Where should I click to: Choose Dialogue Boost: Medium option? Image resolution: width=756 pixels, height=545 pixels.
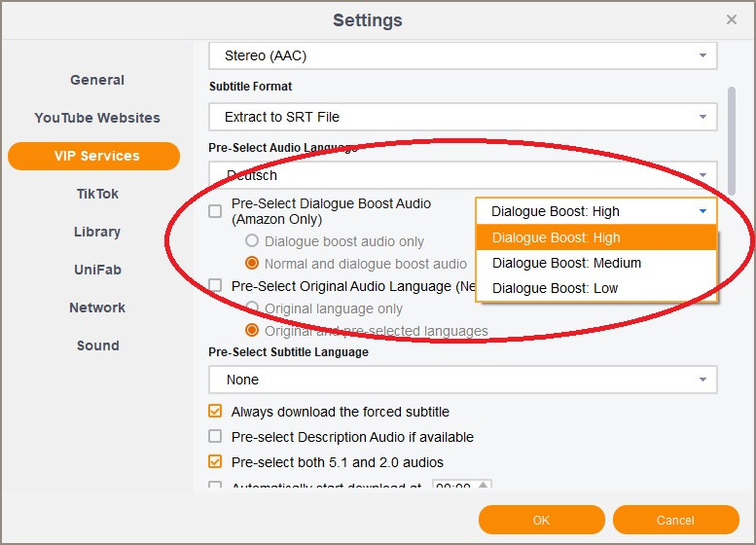point(566,263)
